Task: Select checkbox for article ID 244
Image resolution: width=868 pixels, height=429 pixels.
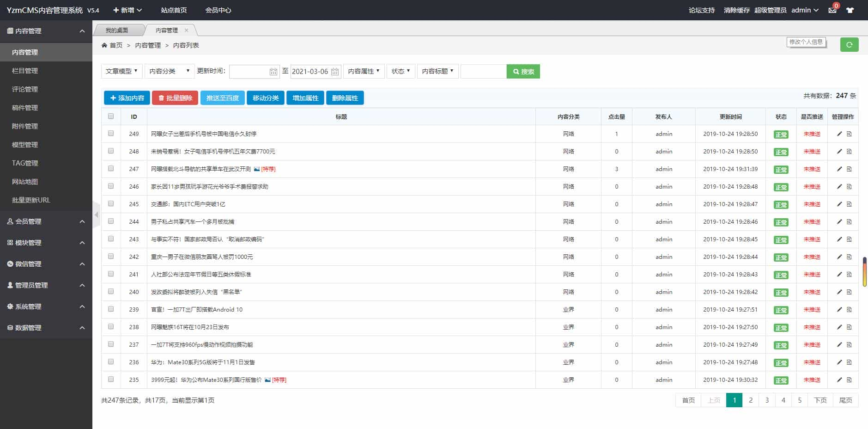Action: point(111,221)
